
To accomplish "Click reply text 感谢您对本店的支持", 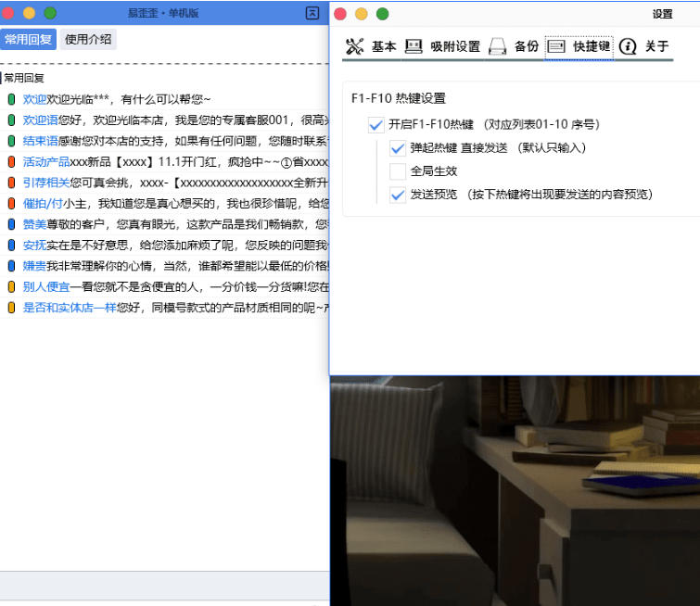I will click(x=110, y=141).
